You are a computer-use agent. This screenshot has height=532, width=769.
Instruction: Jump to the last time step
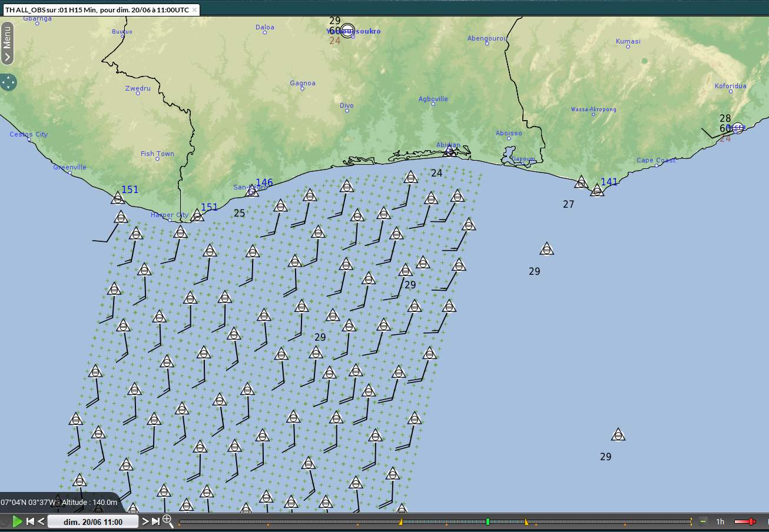pos(155,521)
